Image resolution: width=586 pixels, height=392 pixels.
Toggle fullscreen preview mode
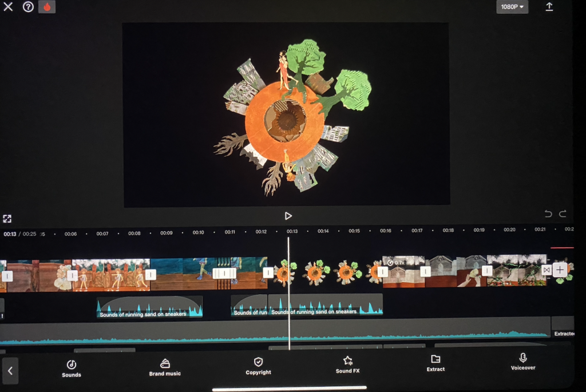point(7,219)
